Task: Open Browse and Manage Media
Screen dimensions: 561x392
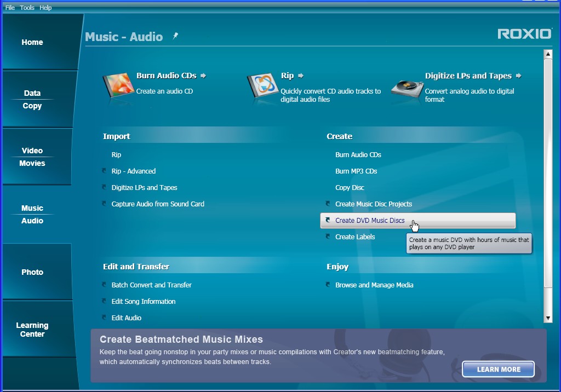Action: pos(374,285)
